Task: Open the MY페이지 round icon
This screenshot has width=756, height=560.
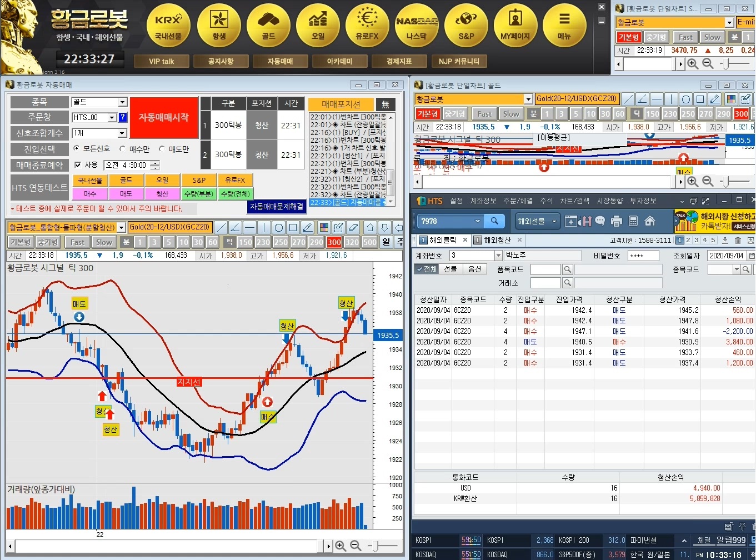Action: (x=515, y=26)
